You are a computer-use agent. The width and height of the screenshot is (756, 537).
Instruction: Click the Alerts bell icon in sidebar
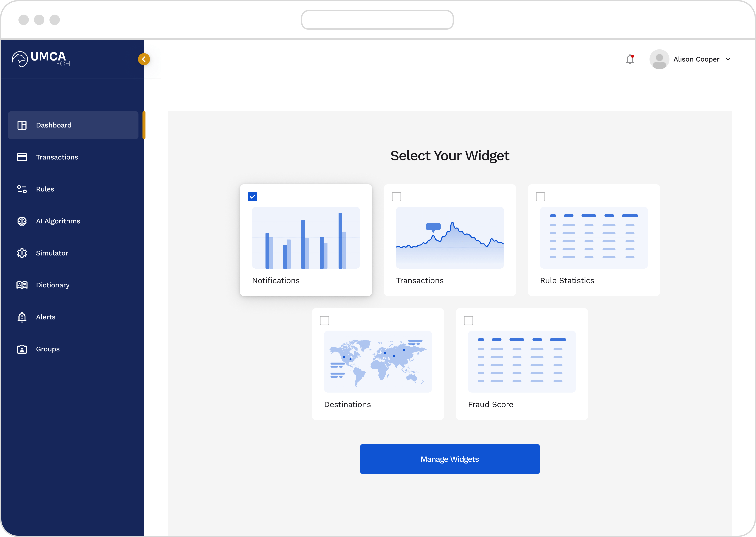point(22,317)
